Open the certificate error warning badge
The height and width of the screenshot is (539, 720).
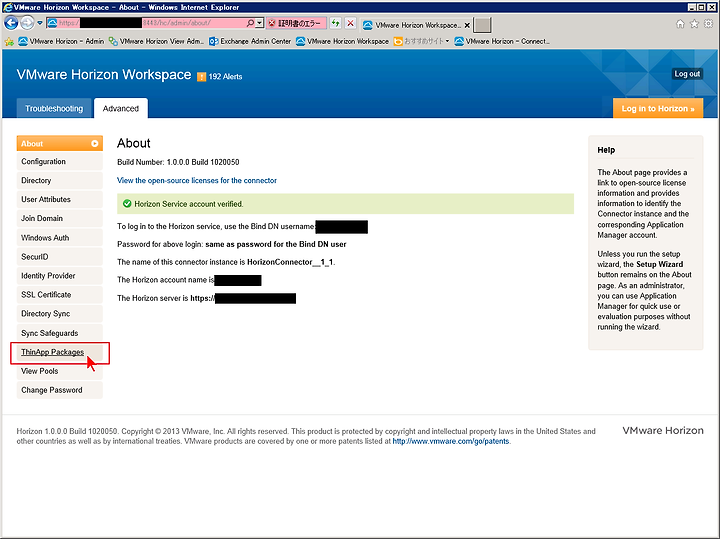pos(296,23)
